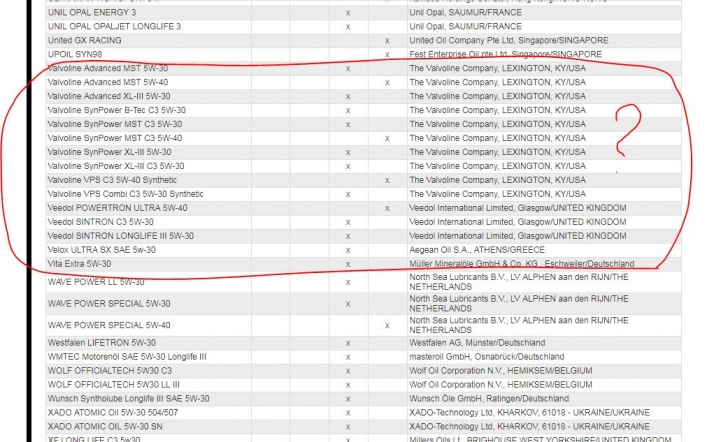Select the x mark in UNIL OPAL ENERGY 3 row
The width and height of the screenshot is (721, 442).
pyautogui.click(x=348, y=13)
